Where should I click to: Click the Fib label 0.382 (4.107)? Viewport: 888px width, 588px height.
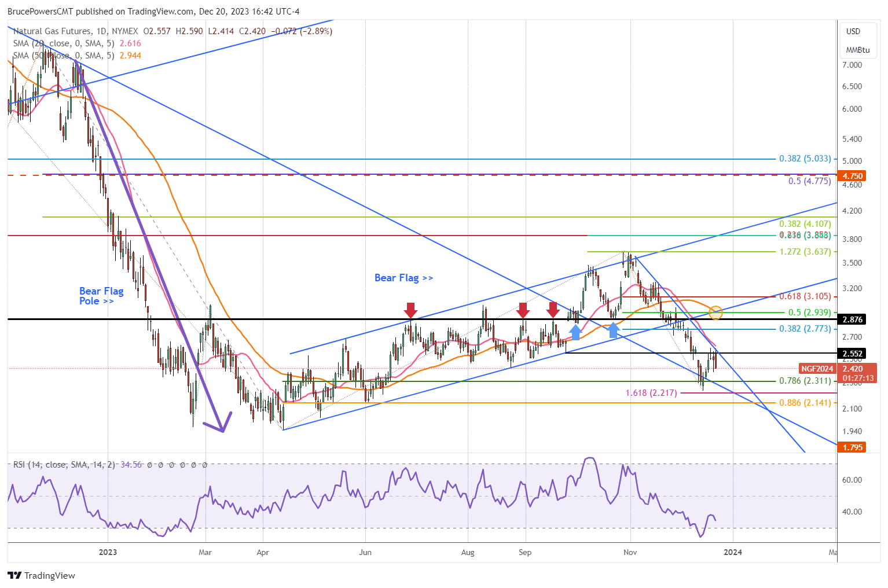805,224
